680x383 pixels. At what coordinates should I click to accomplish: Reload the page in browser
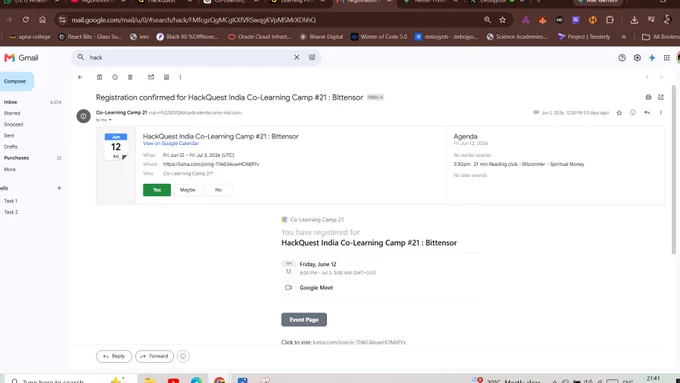point(26,20)
